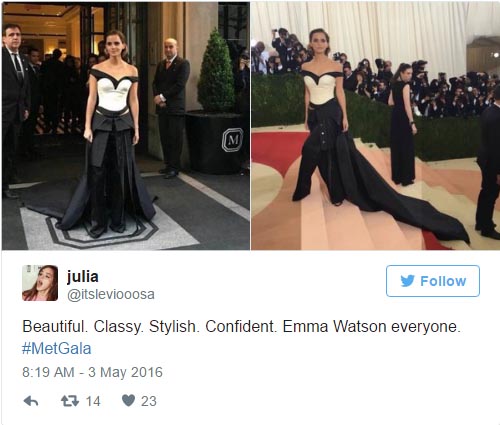
Task: Open the right red carpet photo
Action: tap(375, 126)
